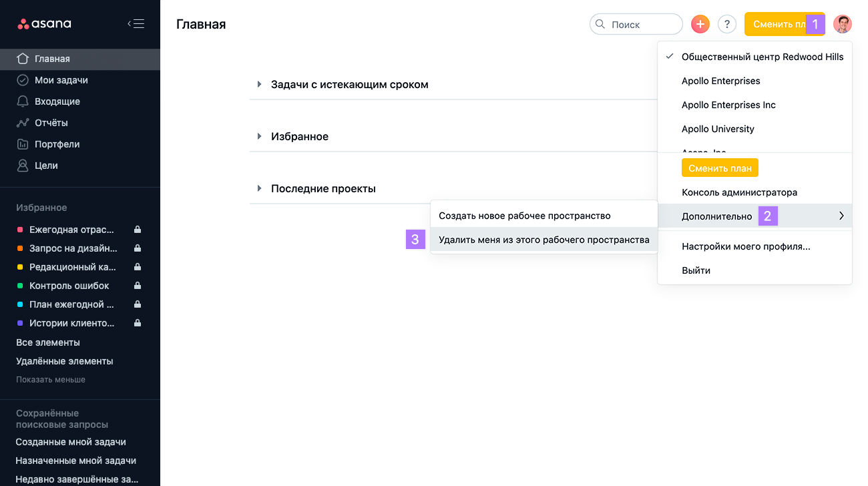Click the checkmark icon beside Мои задачи
Image resolution: width=868 pixels, height=486 pixels.
(23, 80)
